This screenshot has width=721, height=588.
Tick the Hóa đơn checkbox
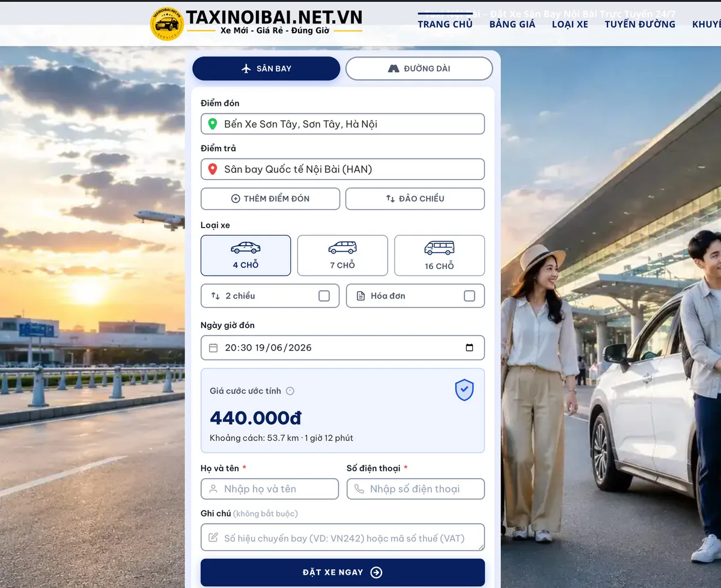(469, 296)
